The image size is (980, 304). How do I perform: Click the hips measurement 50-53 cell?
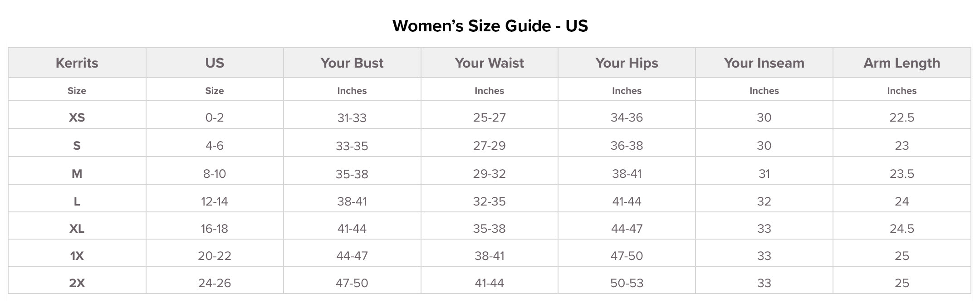[627, 283]
